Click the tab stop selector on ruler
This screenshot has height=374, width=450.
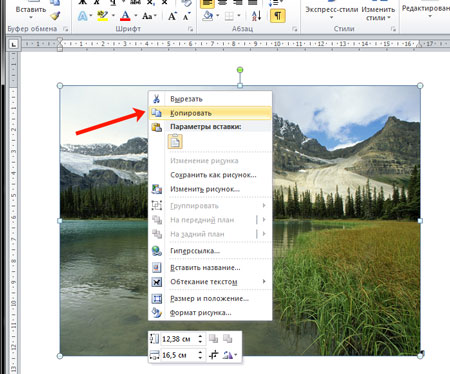coord(13,44)
